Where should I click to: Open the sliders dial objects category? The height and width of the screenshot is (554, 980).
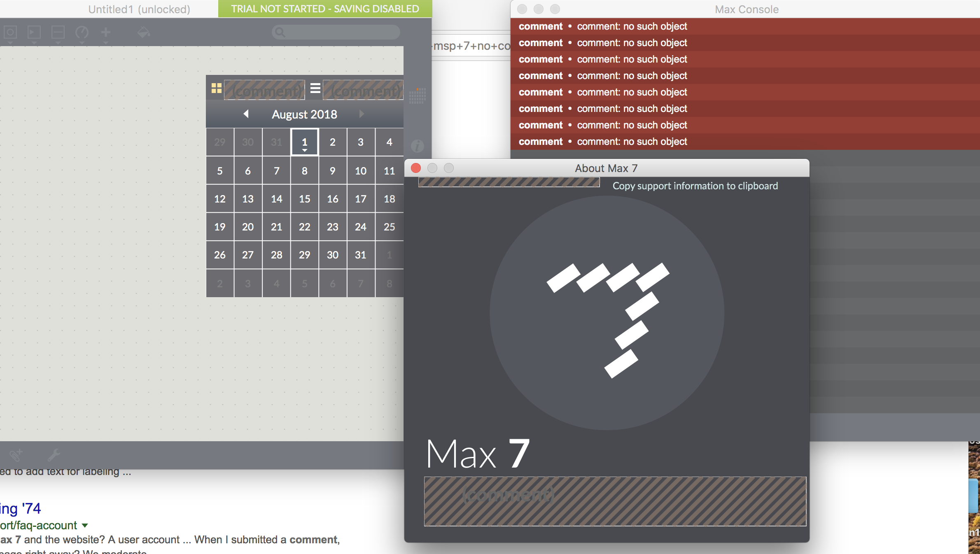82,33
